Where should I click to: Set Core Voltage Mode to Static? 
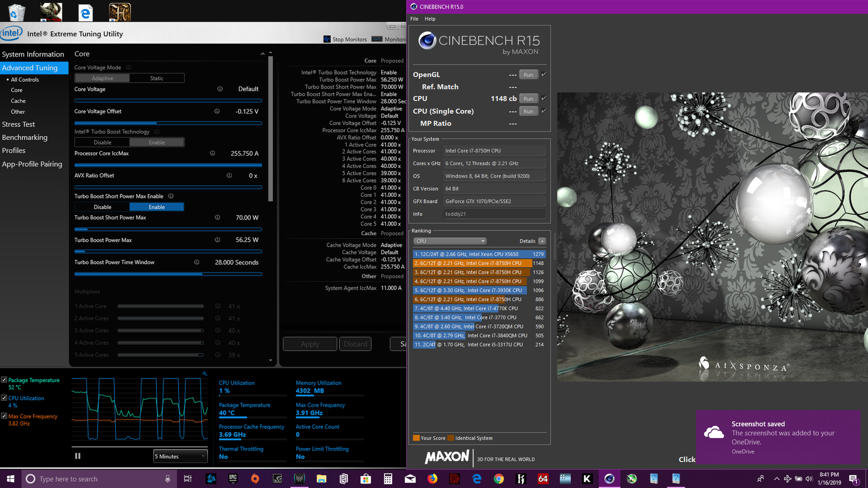tap(157, 78)
